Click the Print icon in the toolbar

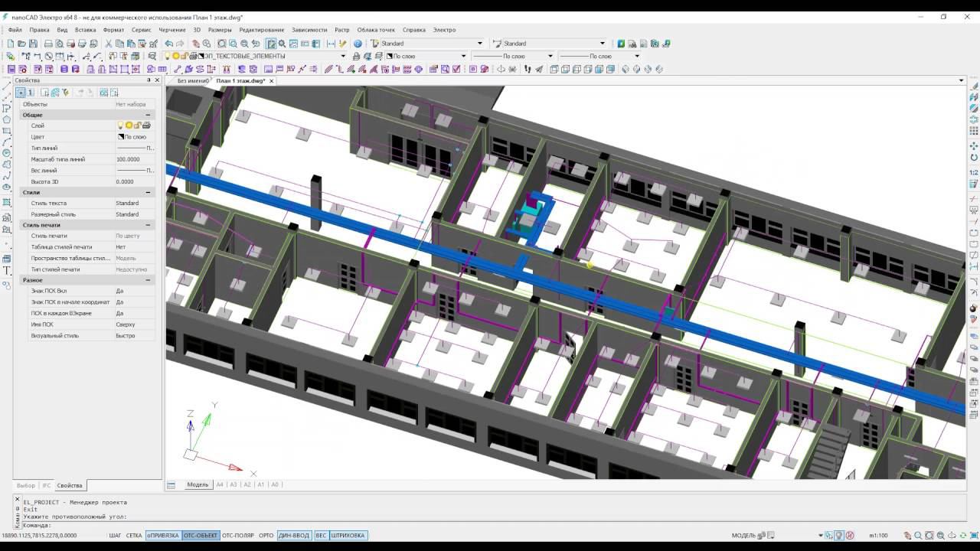48,44
